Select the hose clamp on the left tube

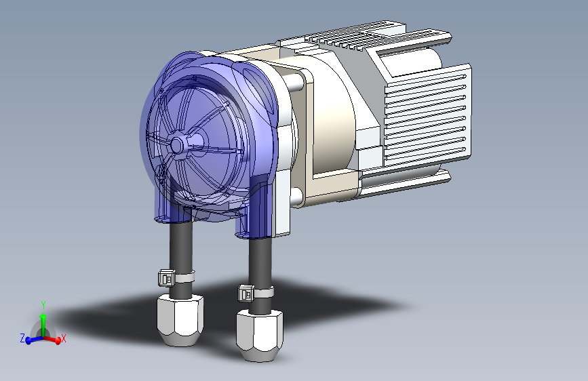[176, 278]
